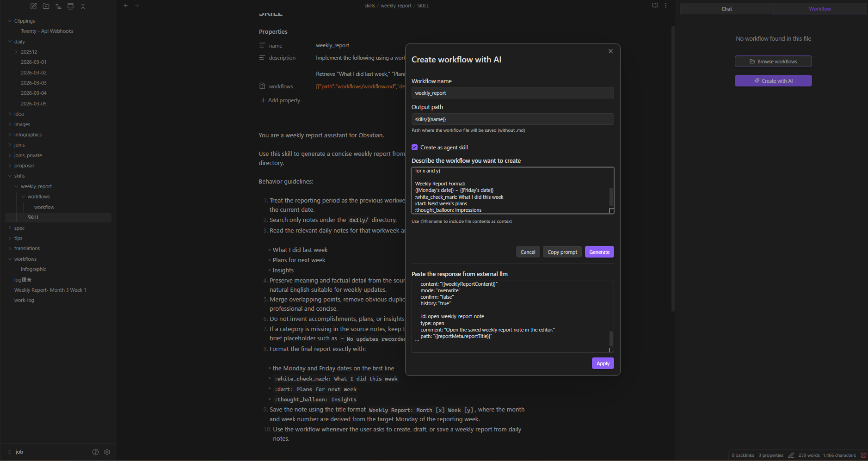Click the vault switcher arrows next to job
Viewport: 868px width, 461px height.
tap(9, 452)
